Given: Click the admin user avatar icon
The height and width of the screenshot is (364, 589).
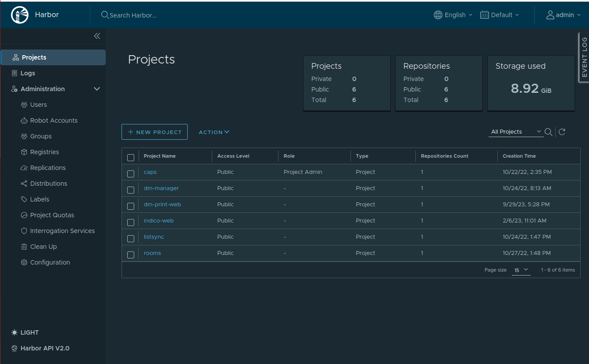Looking at the screenshot, I should click(x=550, y=15).
